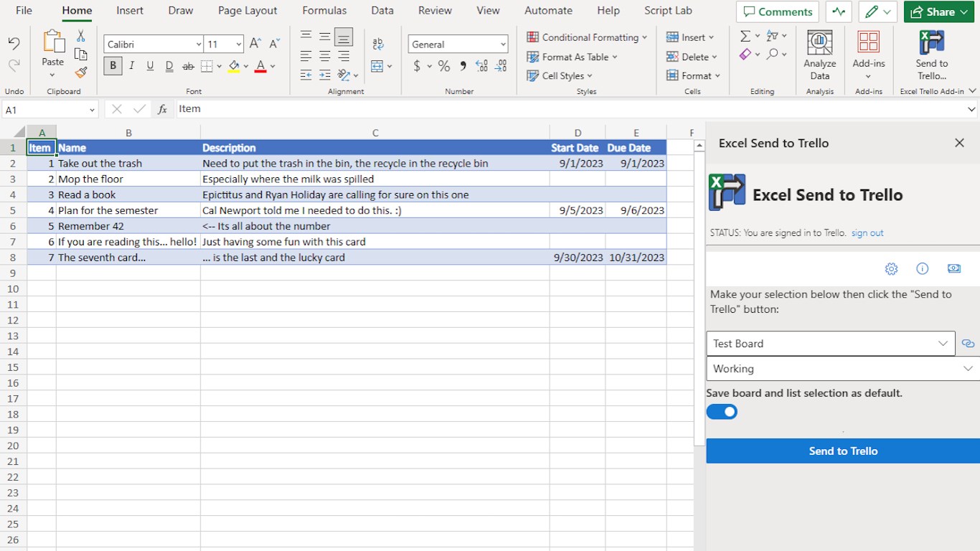
Task: Click the Wrap Text icon
Action: point(378,44)
